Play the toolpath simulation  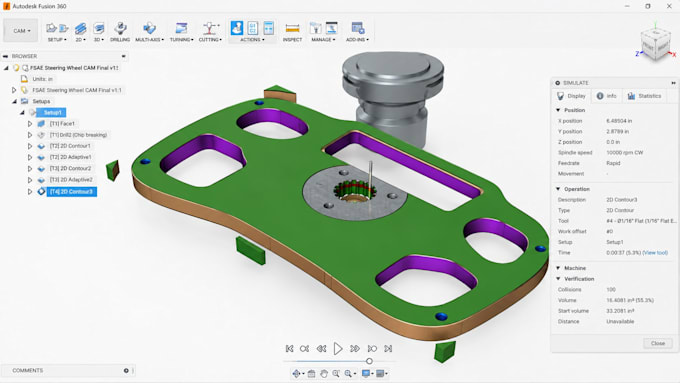[x=338, y=348]
